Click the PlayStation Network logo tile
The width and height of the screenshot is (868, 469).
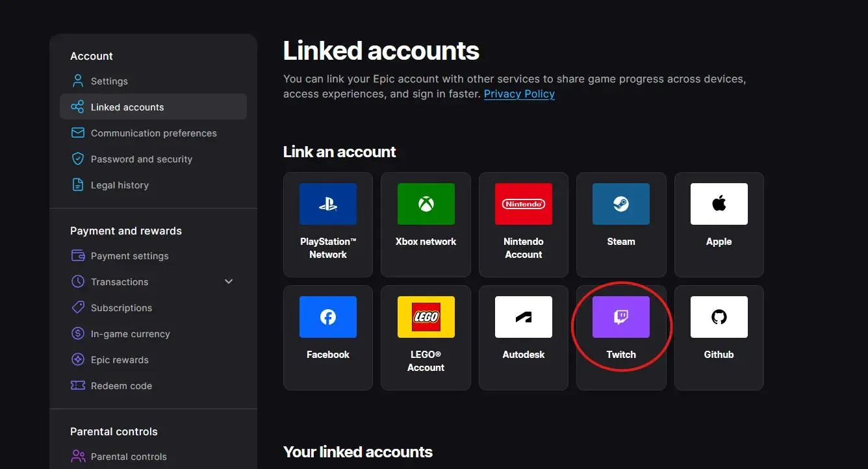point(328,204)
